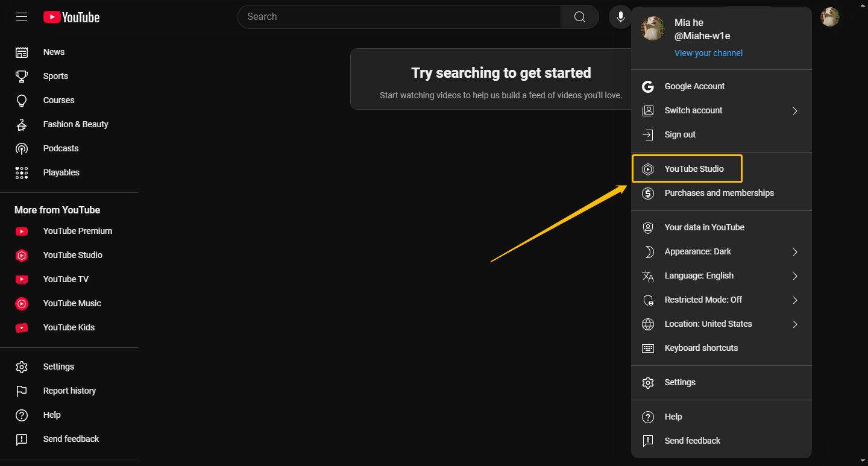Start voice search with microphone

click(x=620, y=17)
